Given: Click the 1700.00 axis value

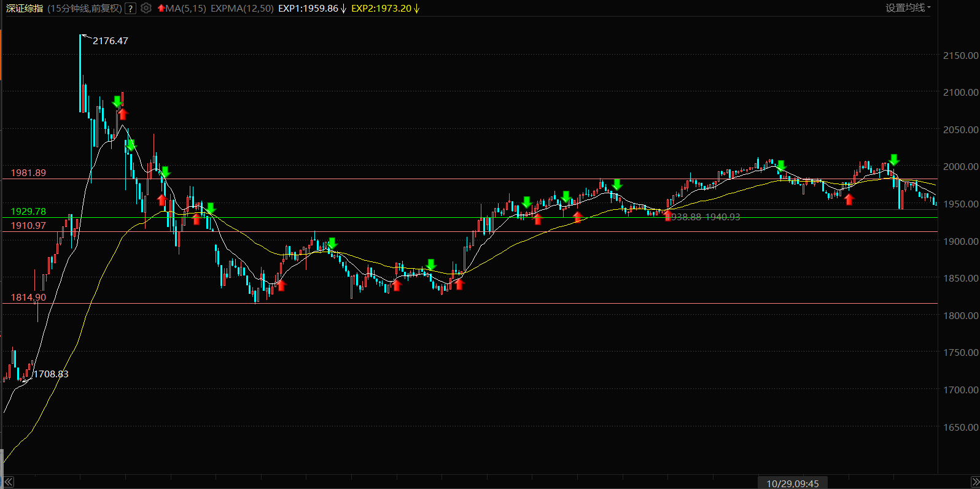Looking at the screenshot, I should (960, 390).
